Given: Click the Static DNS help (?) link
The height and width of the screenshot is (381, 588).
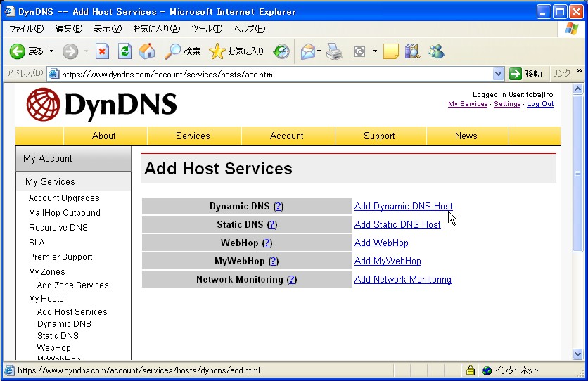Looking at the screenshot, I should (x=272, y=224).
